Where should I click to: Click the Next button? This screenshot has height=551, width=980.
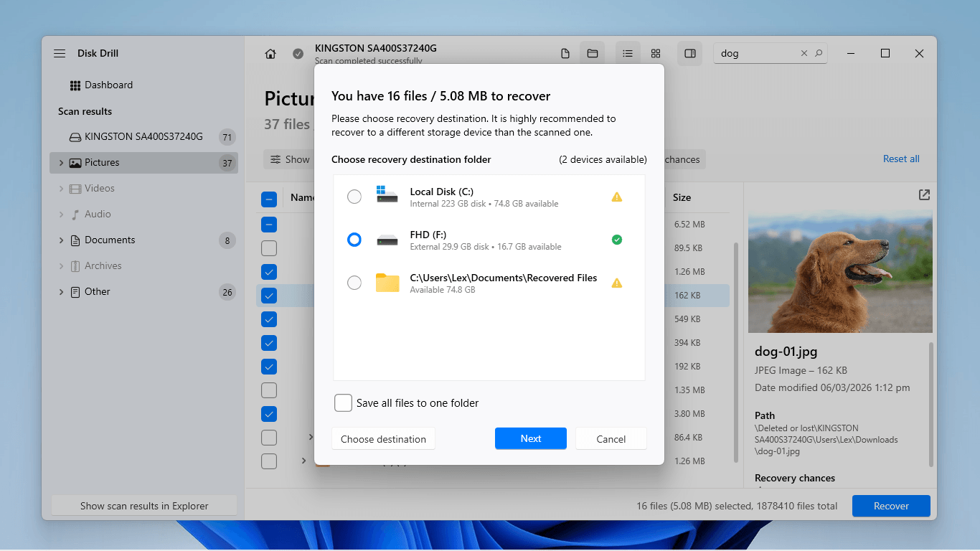(x=531, y=438)
